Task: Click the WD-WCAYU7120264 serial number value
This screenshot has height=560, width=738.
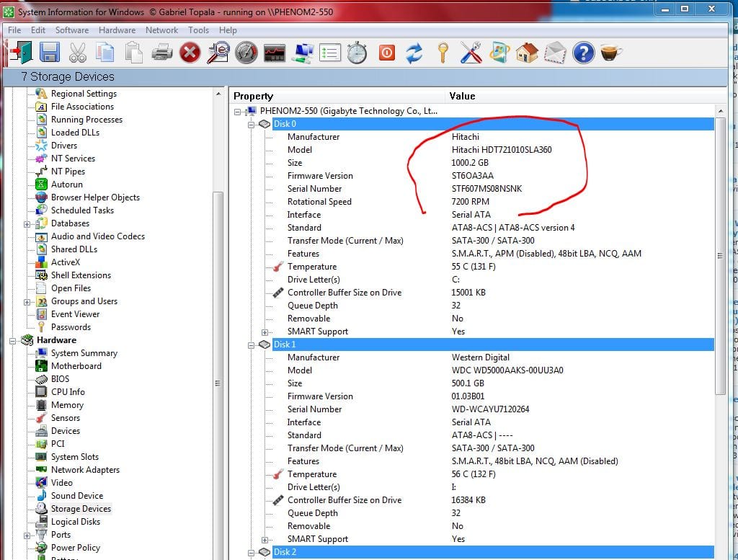Action: (490, 409)
